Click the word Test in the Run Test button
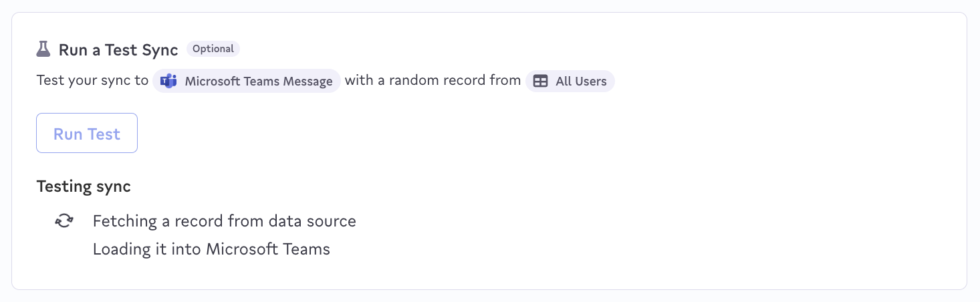 [x=104, y=134]
